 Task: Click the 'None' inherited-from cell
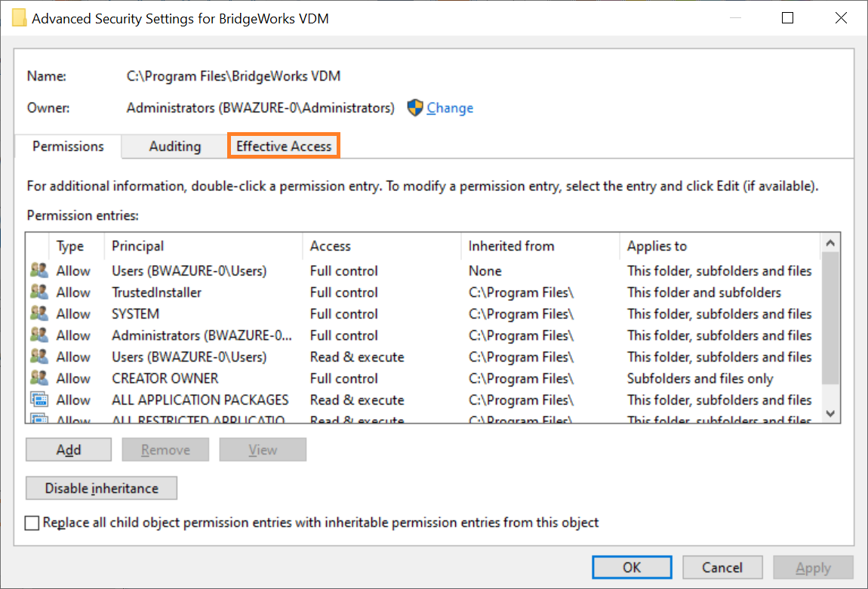485,270
